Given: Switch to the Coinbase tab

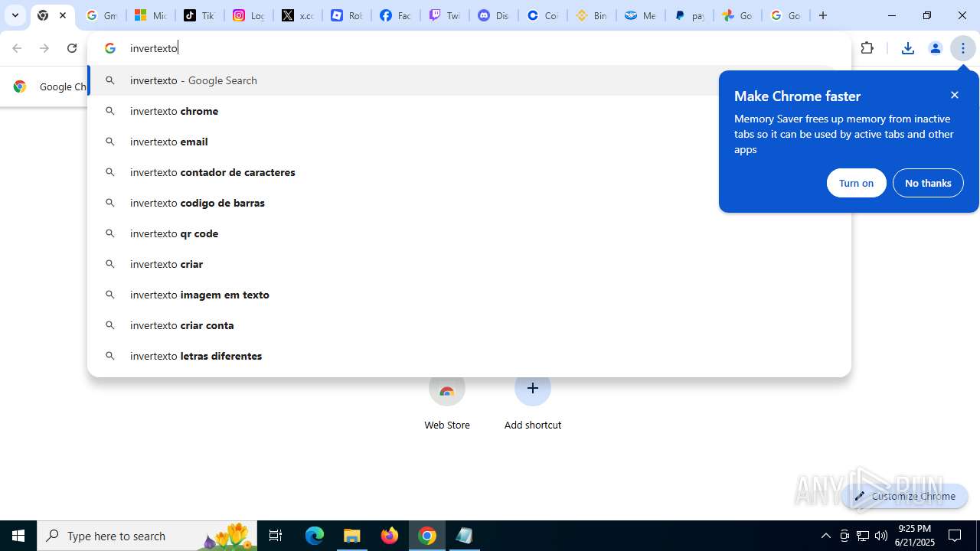Looking at the screenshot, I should click(542, 15).
